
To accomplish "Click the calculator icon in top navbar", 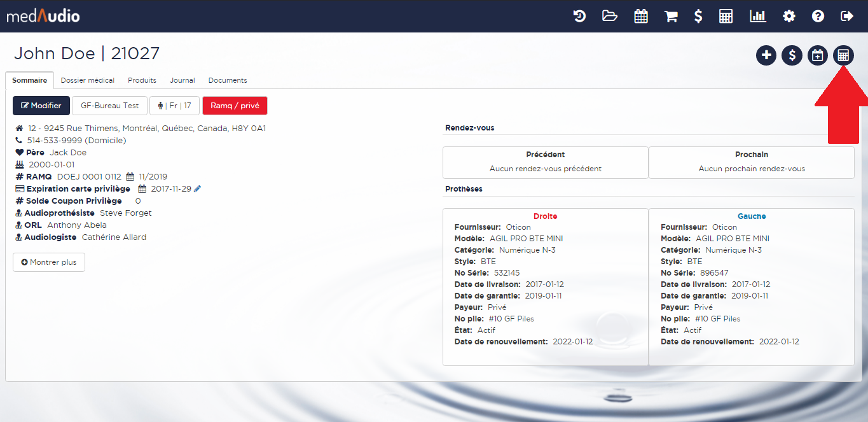I will pyautogui.click(x=726, y=17).
